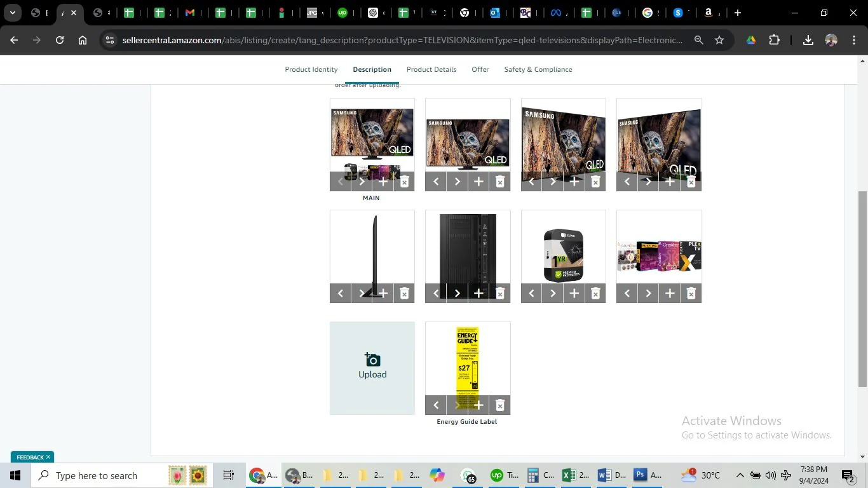Switch to the Product Details tab
This screenshot has height=488, width=868.
(431, 69)
